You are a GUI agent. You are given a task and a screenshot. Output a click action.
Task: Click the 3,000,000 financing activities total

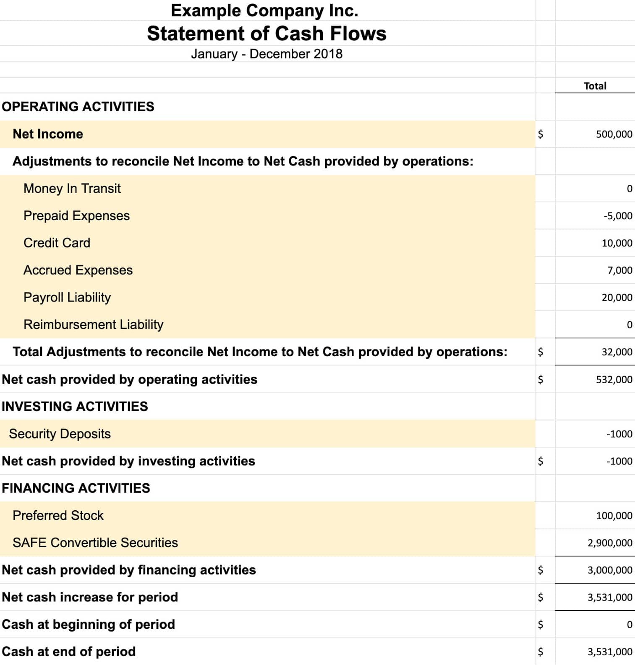point(609,570)
